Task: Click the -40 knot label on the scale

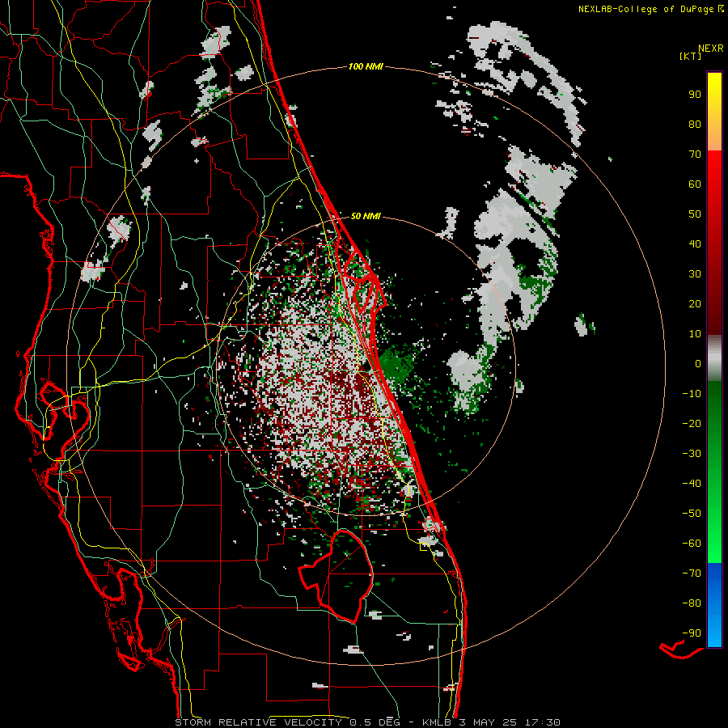Action: point(692,484)
